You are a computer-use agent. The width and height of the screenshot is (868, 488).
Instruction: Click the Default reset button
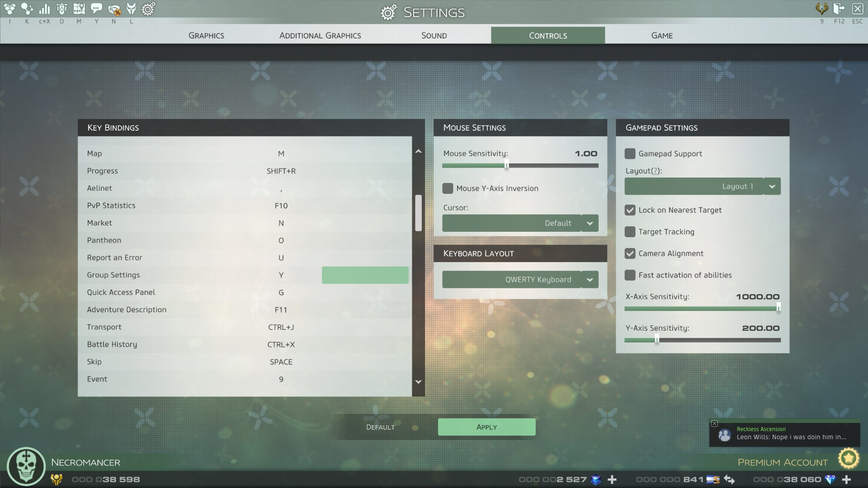tap(380, 427)
